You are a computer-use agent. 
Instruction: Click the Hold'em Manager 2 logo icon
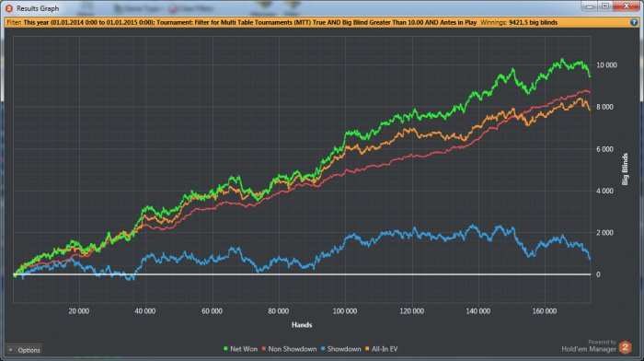coord(625,347)
